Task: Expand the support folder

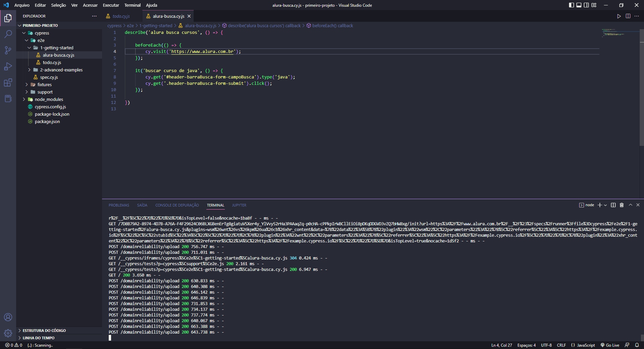Action: [x=27, y=92]
